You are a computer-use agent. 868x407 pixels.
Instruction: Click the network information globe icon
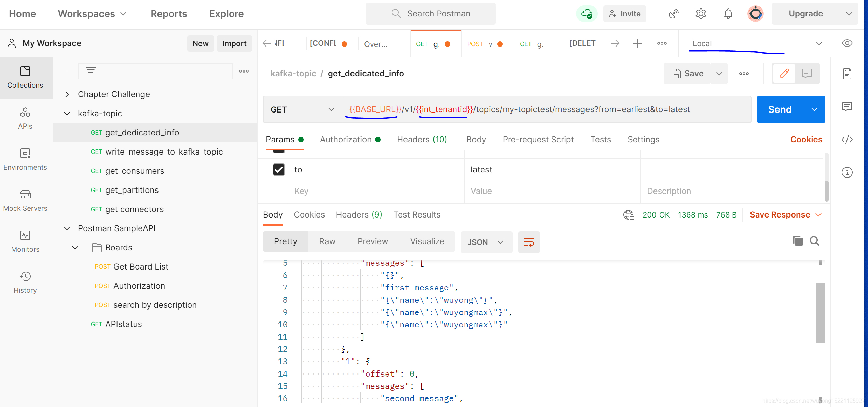pyautogui.click(x=629, y=215)
